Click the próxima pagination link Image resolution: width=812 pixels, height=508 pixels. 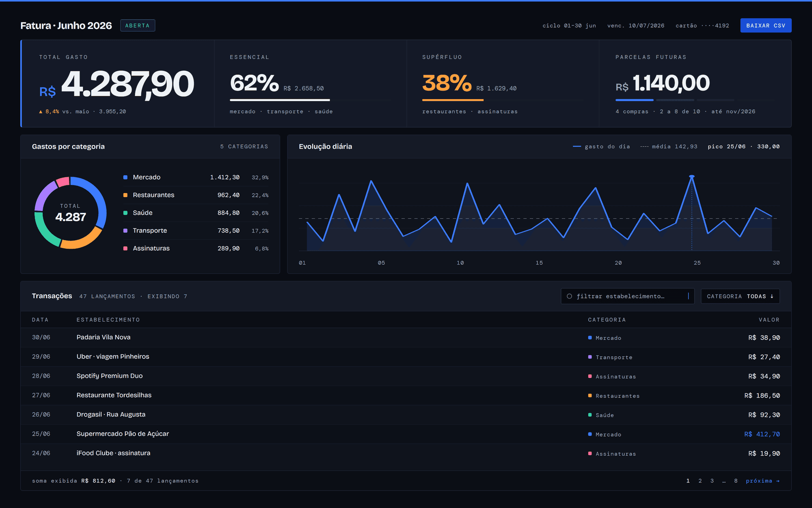(763, 481)
